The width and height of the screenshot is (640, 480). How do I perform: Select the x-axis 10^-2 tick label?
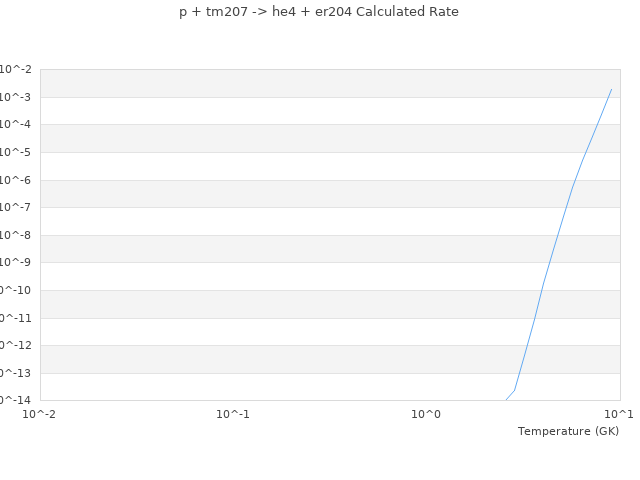[40, 414]
